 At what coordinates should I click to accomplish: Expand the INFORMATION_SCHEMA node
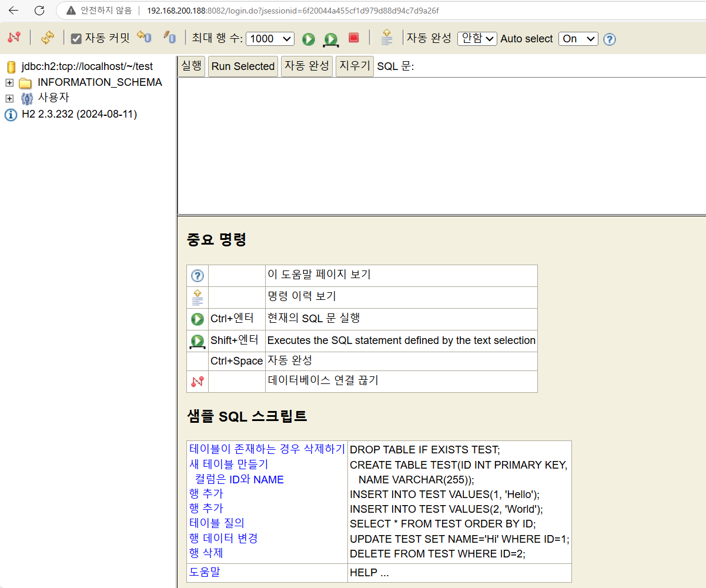tap(9, 82)
